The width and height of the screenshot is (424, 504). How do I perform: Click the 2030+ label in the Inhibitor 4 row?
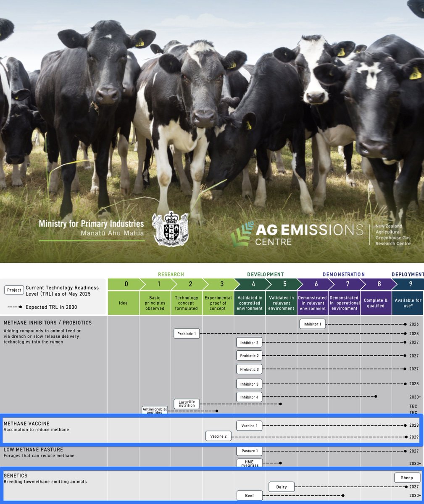click(415, 397)
